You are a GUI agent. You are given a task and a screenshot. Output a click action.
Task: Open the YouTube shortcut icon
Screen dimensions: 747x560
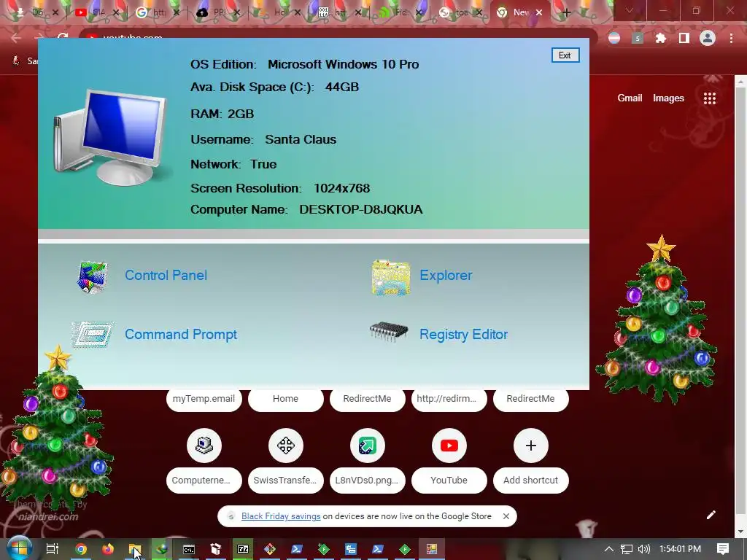click(449, 446)
